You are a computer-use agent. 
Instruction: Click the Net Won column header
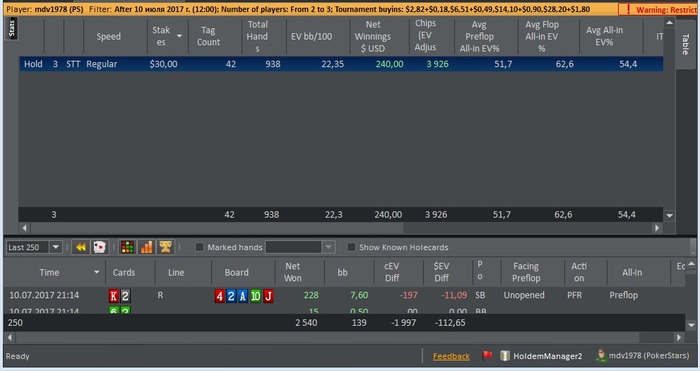(292, 272)
